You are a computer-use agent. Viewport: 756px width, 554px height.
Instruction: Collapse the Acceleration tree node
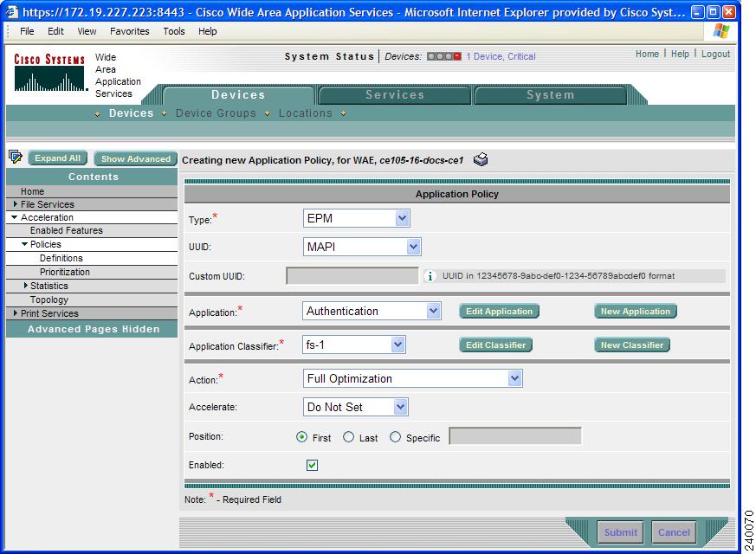tap(15, 217)
